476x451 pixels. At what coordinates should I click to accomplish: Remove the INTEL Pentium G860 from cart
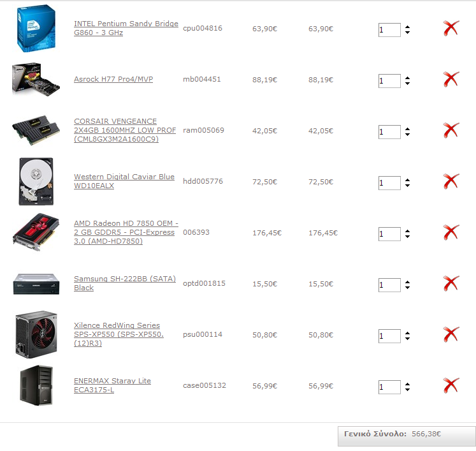[x=451, y=28]
